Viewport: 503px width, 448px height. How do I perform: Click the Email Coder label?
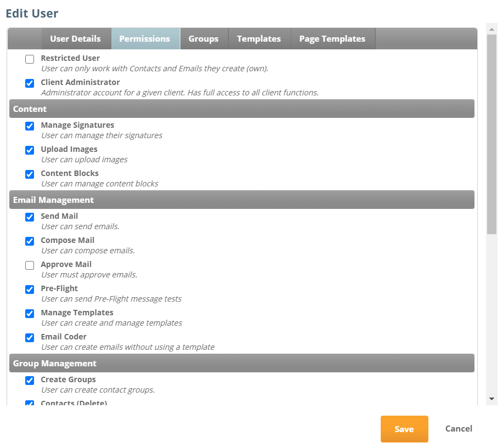click(x=64, y=337)
